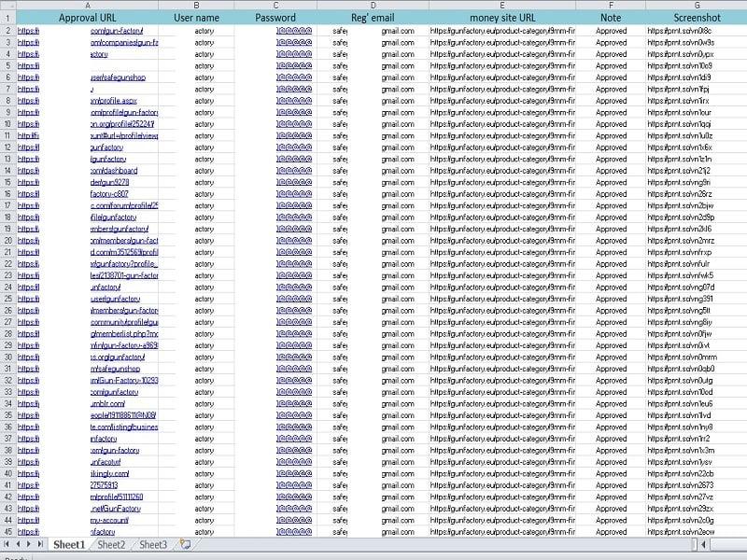
Task: Select row 10 by clicking its row number
Action: pyautogui.click(x=7, y=121)
